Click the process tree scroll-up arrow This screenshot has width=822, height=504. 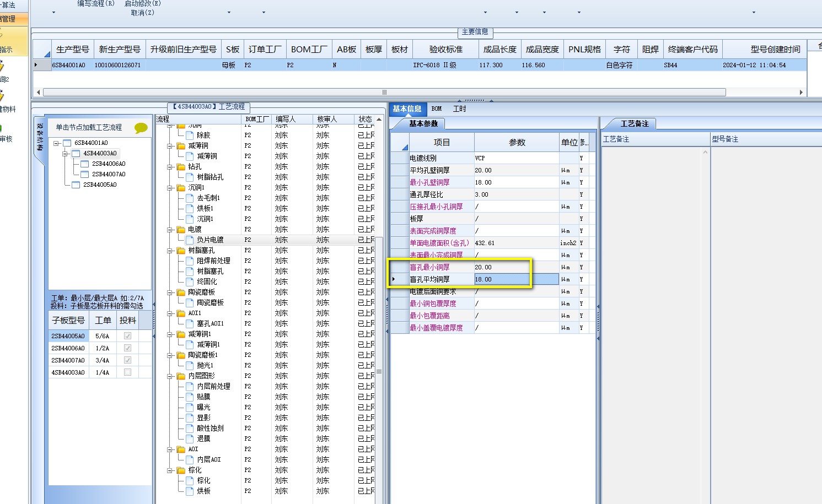[x=379, y=120]
